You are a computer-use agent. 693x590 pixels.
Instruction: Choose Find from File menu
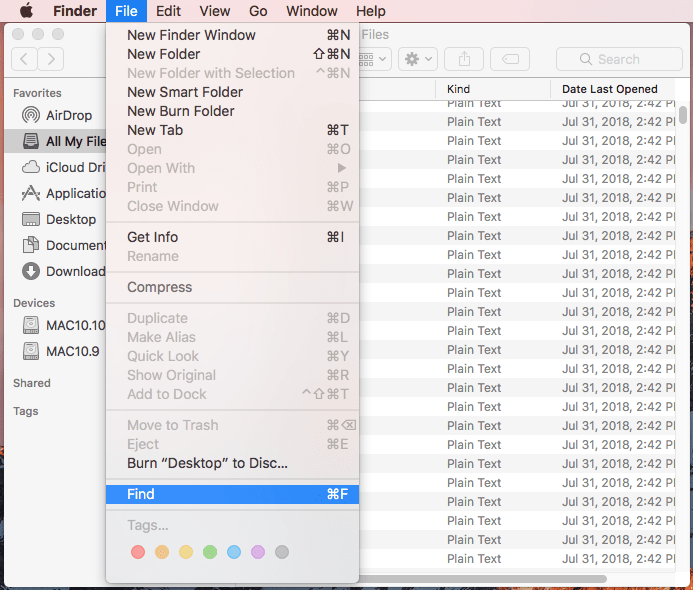pyautogui.click(x=232, y=494)
